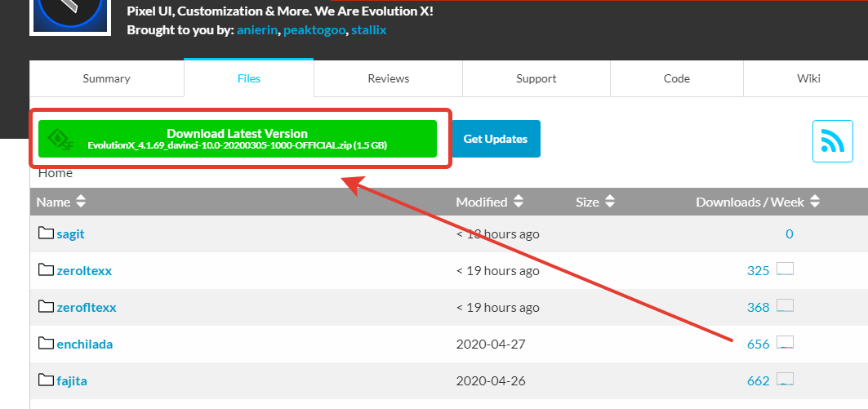Open the fajita downloads stats chart icon
868x409 pixels.
(x=785, y=380)
